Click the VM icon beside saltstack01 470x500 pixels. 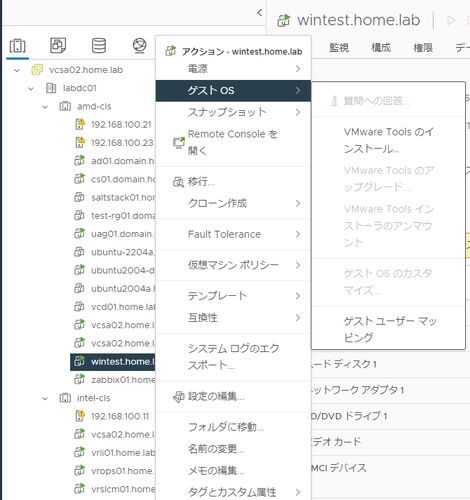click(x=79, y=197)
